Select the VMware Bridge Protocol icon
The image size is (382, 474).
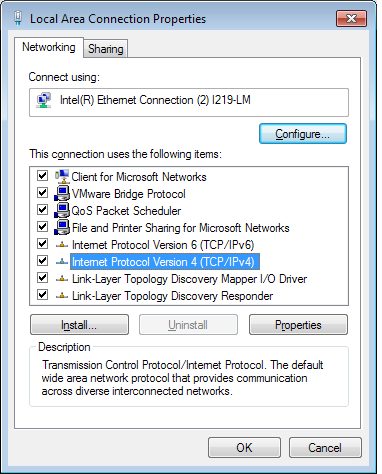(x=62, y=193)
